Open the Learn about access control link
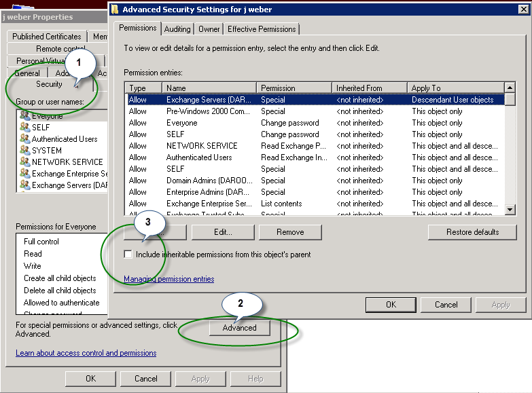532x393 pixels. point(86,353)
